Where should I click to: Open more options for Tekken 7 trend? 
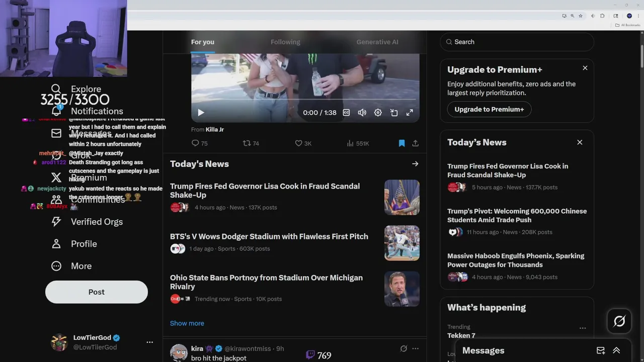coord(583,328)
